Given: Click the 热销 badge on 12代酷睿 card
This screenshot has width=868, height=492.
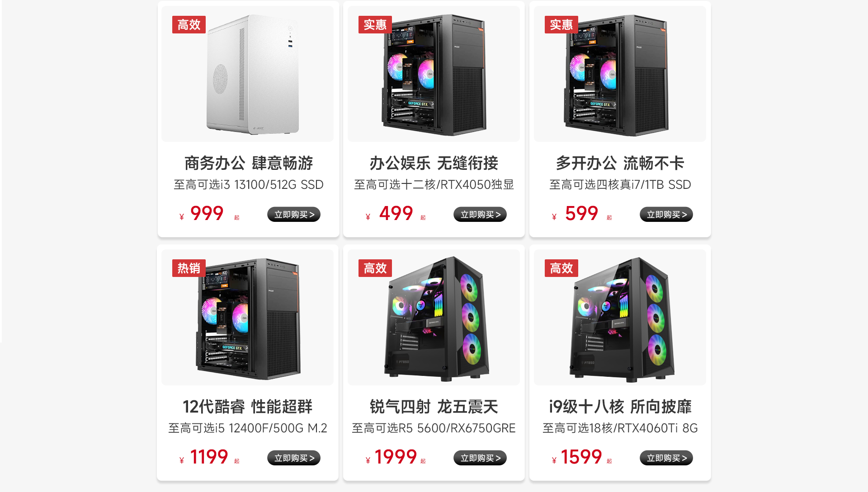Looking at the screenshot, I should (189, 268).
